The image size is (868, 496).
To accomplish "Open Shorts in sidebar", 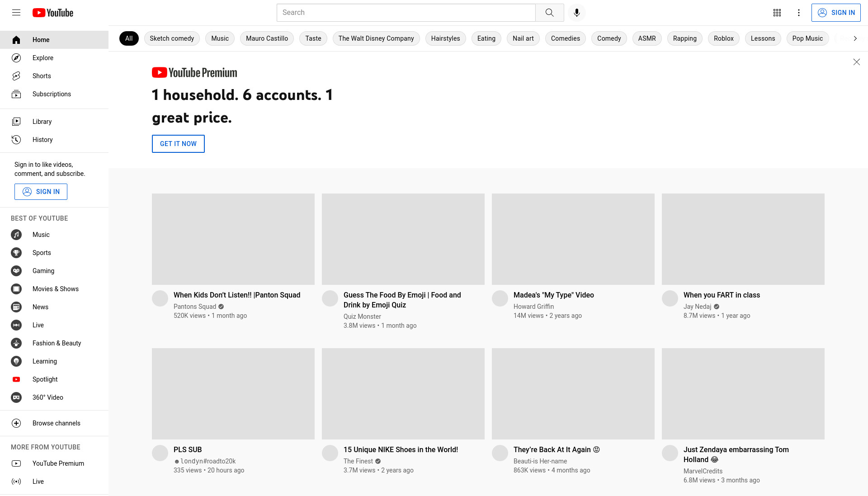I will [x=54, y=76].
